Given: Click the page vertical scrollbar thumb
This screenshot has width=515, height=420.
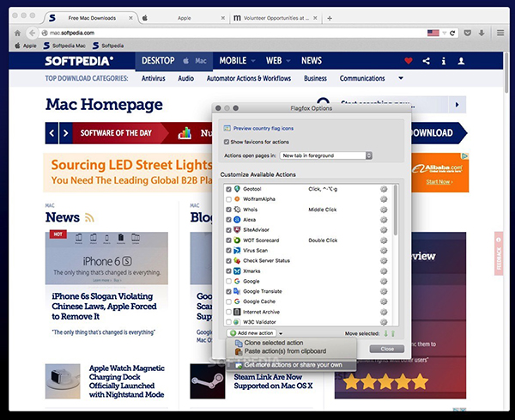Looking at the screenshot, I should point(506,72).
